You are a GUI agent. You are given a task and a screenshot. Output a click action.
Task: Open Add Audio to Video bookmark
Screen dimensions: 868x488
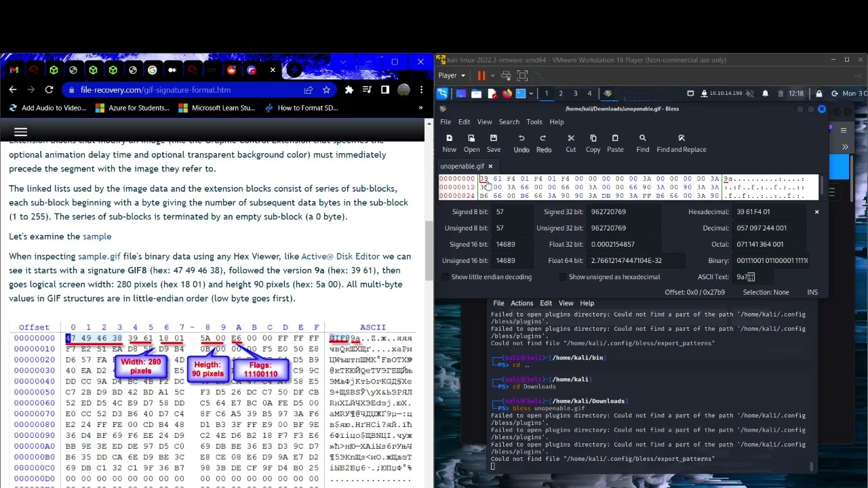[48, 108]
